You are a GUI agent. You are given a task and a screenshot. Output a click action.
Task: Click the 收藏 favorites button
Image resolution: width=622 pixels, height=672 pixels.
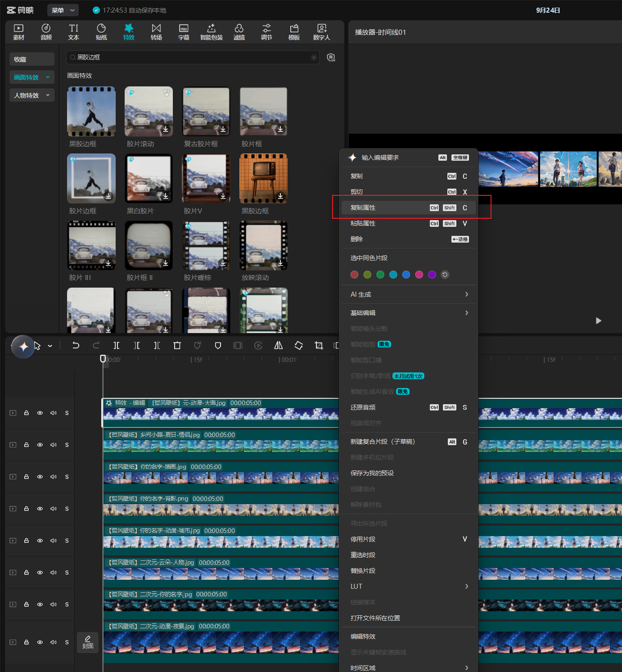(x=32, y=59)
